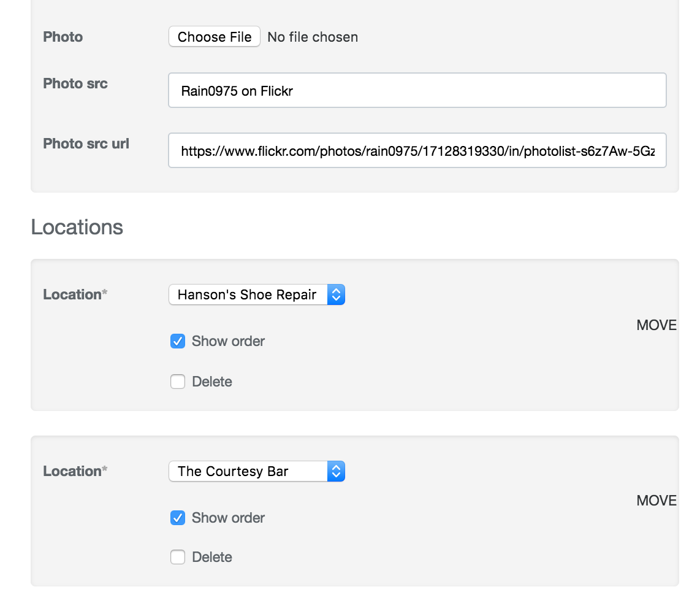This screenshot has width=700, height=611.
Task: Expand The Courtesy Bar location dropdown
Action: 257,471
